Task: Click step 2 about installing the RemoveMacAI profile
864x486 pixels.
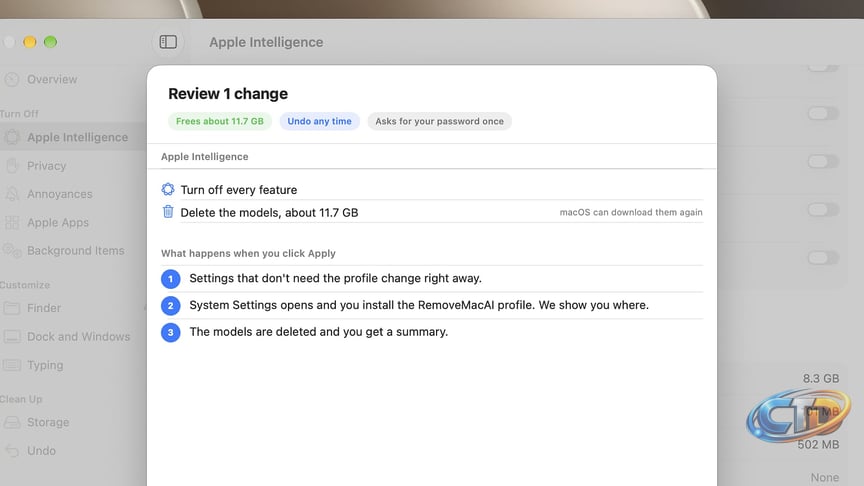Action: click(419, 305)
